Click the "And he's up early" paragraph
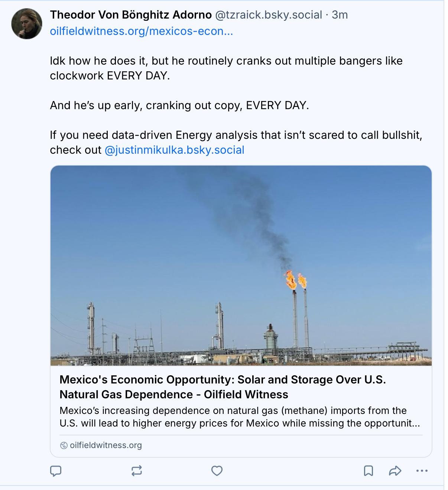Viewport: 448px width, 490px height. coord(179,105)
